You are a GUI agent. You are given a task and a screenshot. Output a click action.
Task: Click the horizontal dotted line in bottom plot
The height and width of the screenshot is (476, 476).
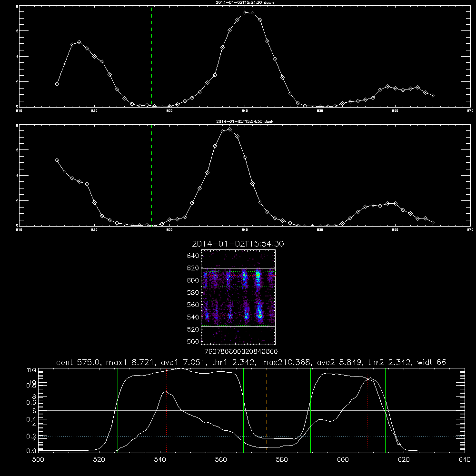[251, 436]
